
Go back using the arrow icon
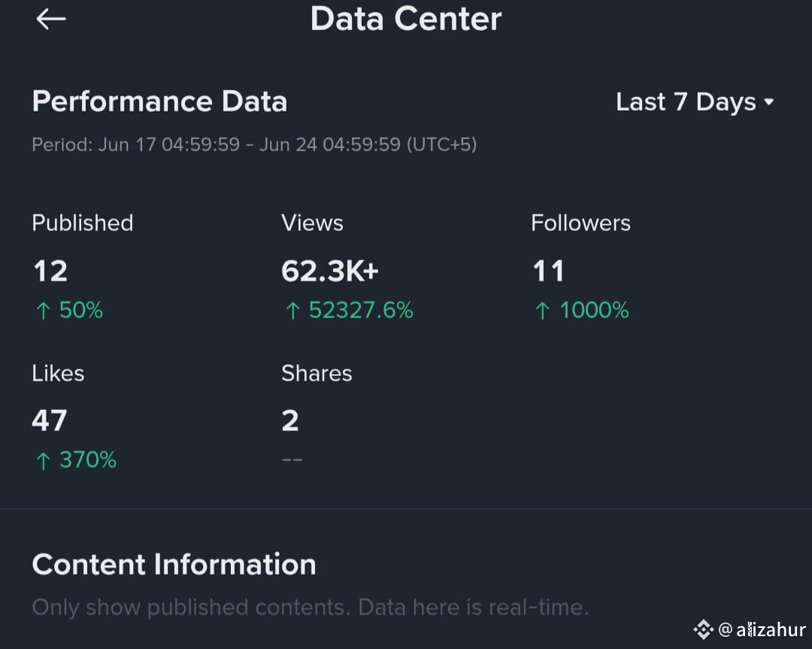tap(51, 19)
